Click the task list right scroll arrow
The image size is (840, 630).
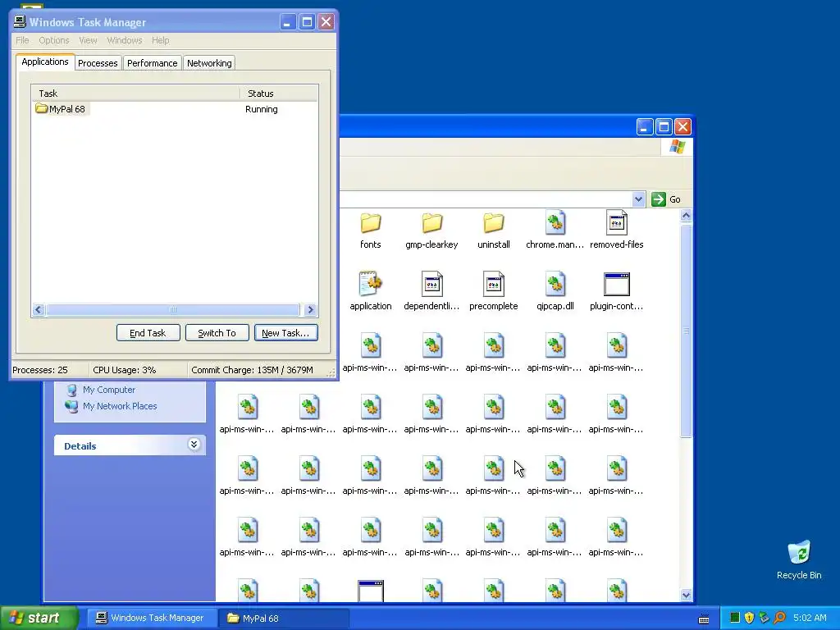point(310,309)
